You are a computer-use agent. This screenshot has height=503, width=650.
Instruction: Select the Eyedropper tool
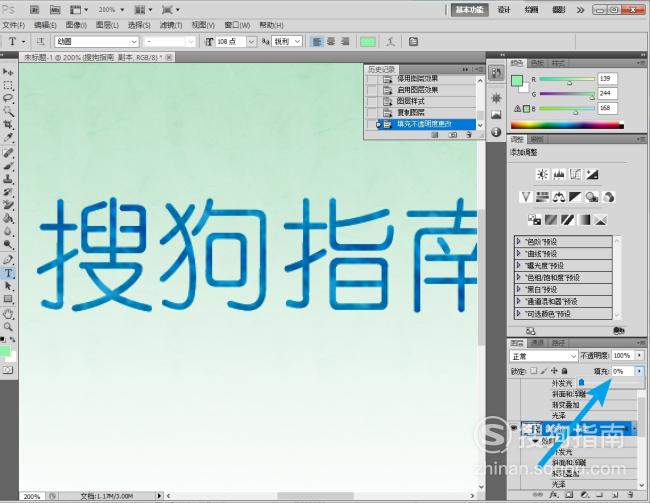8,138
